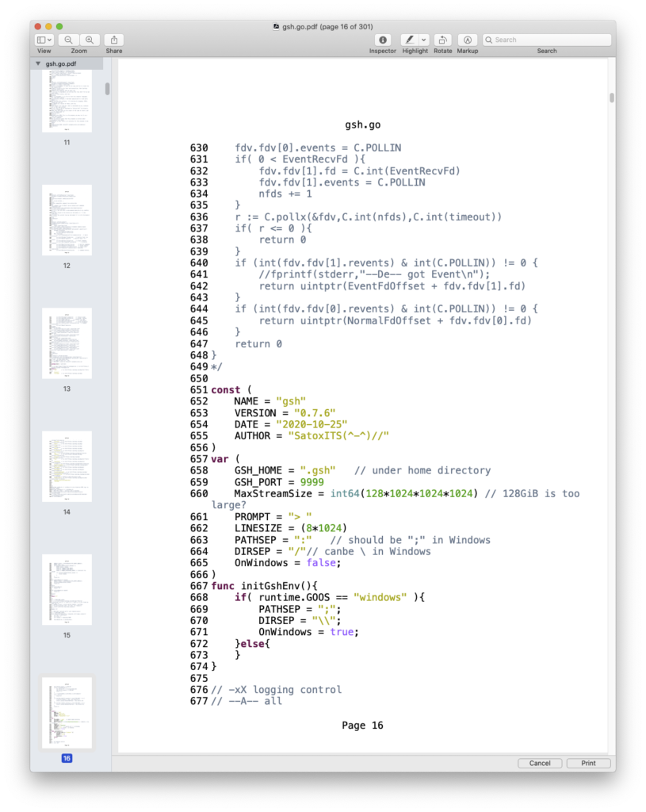The image size is (646, 812).
Task: Jump to page 13 thumbnail
Action: pyautogui.click(x=67, y=343)
